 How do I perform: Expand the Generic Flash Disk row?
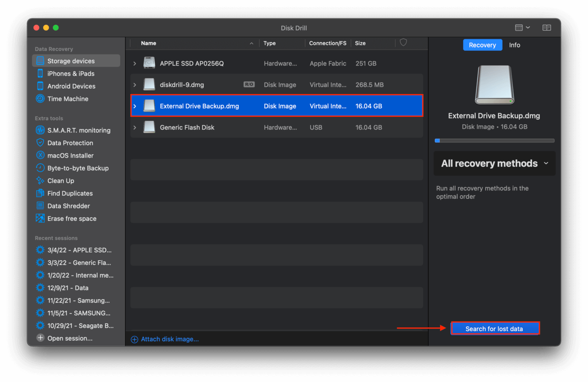(x=135, y=127)
